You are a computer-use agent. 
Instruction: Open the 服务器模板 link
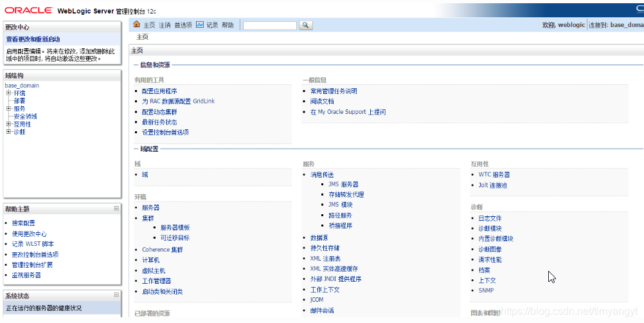click(175, 228)
